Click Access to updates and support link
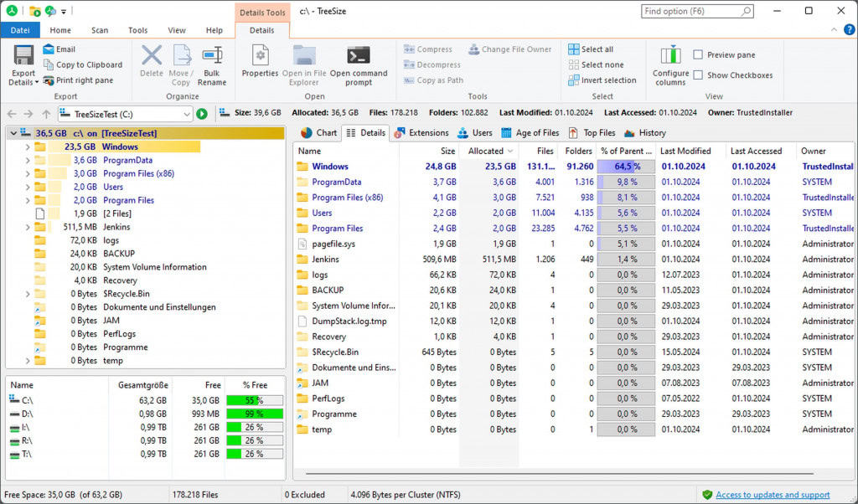Screen dimensions: 858x504 (772, 495)
